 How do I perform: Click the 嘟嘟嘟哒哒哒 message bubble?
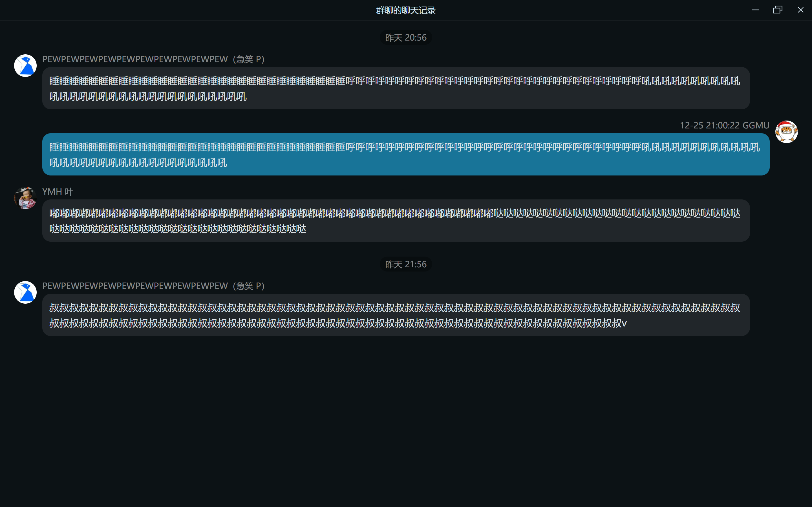(396, 221)
